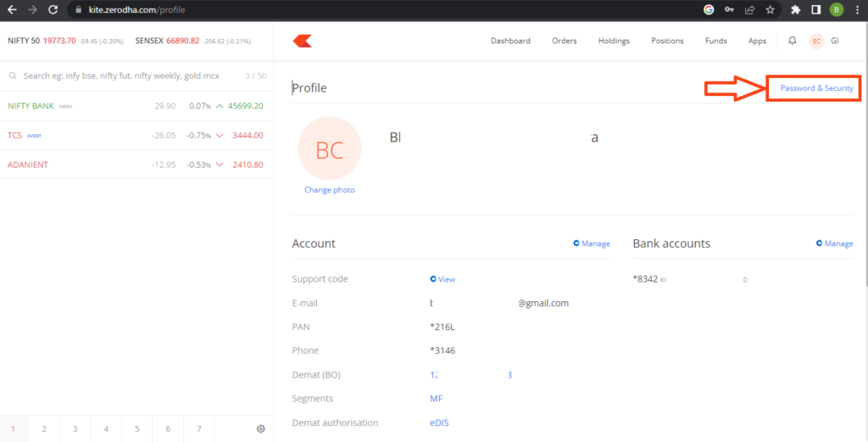Screen dimensions: 868x442
Task: Go to Orders
Action: 564,41
